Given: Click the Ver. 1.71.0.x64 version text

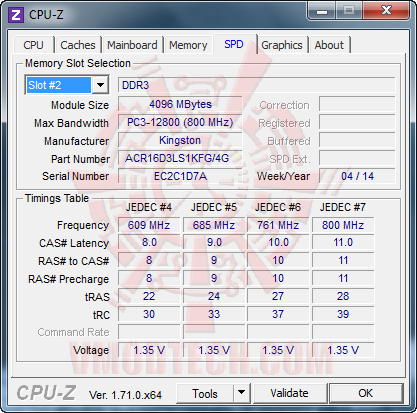Looking at the screenshot, I should pyautogui.click(x=125, y=395).
